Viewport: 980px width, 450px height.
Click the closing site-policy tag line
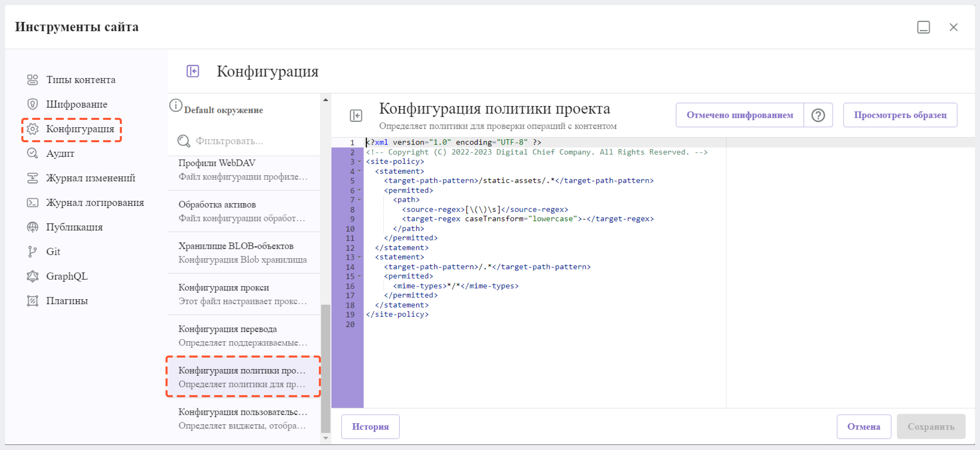[397, 315]
